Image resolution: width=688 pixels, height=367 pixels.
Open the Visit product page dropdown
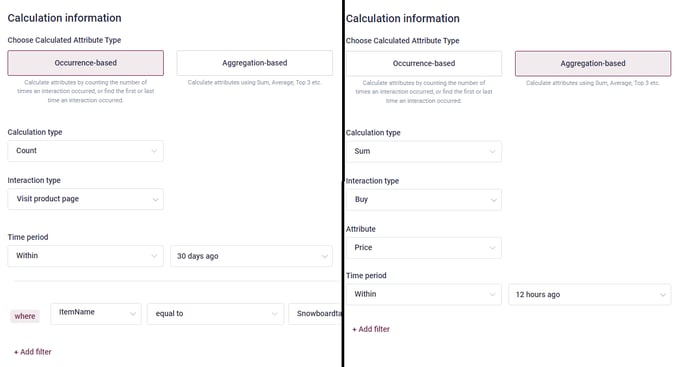pyautogui.click(x=86, y=199)
